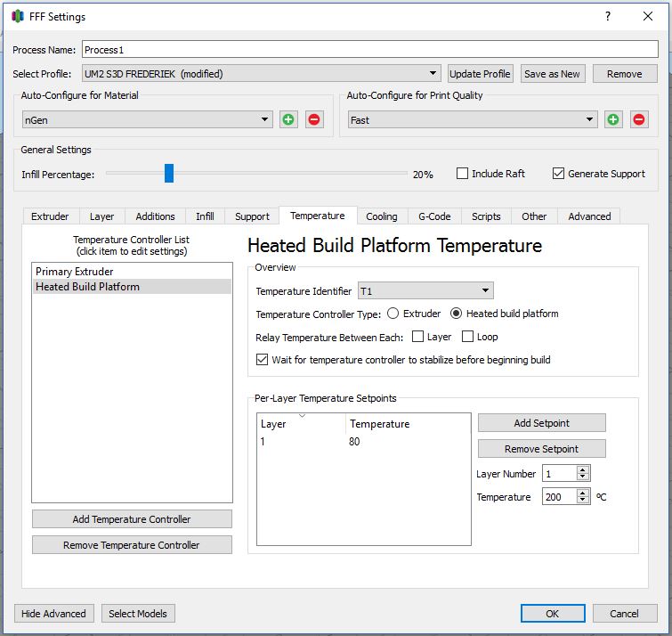The image size is (672, 636).
Task: Remove the Fast print quality preset
Action: tap(639, 119)
